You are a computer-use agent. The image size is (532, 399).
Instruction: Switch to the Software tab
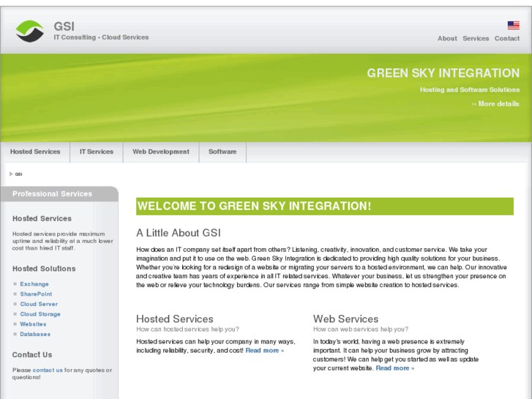(x=222, y=152)
